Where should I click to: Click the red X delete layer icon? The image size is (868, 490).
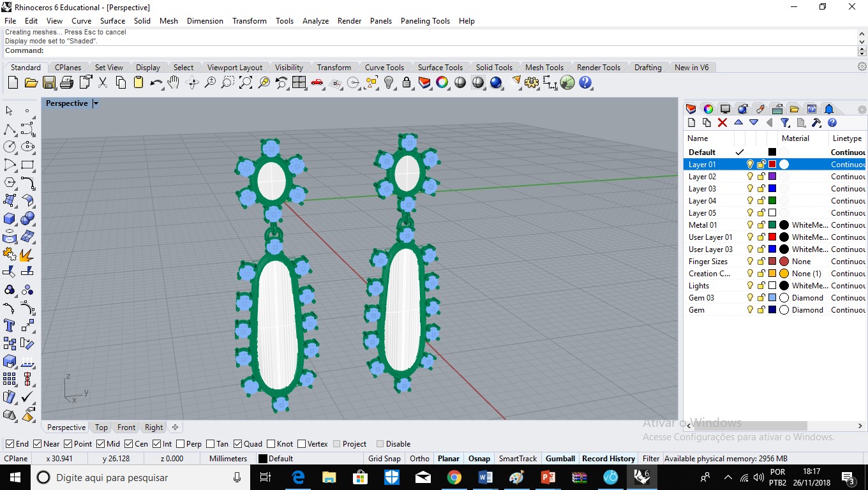[722, 122]
